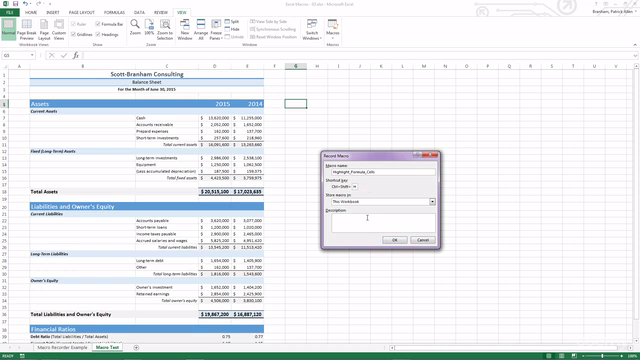Open the FILE tab
640x360 pixels.
coord(10,13)
